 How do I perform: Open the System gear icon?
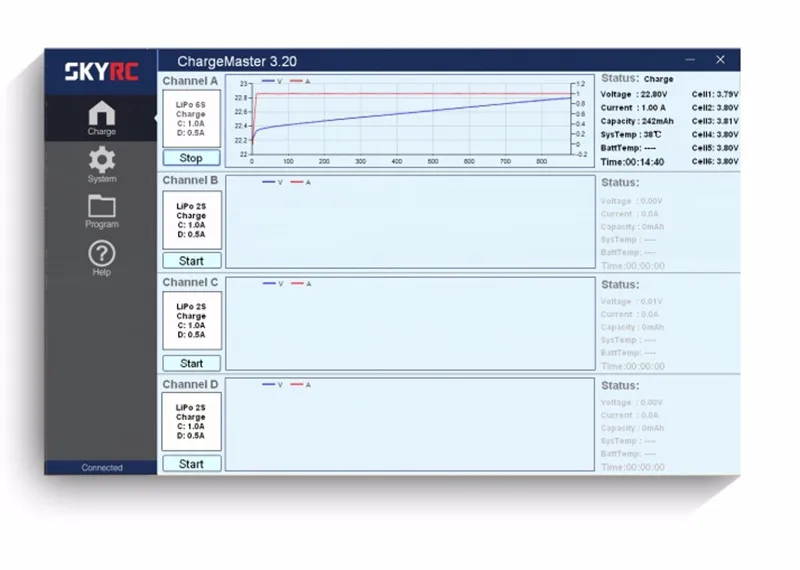[x=102, y=164]
